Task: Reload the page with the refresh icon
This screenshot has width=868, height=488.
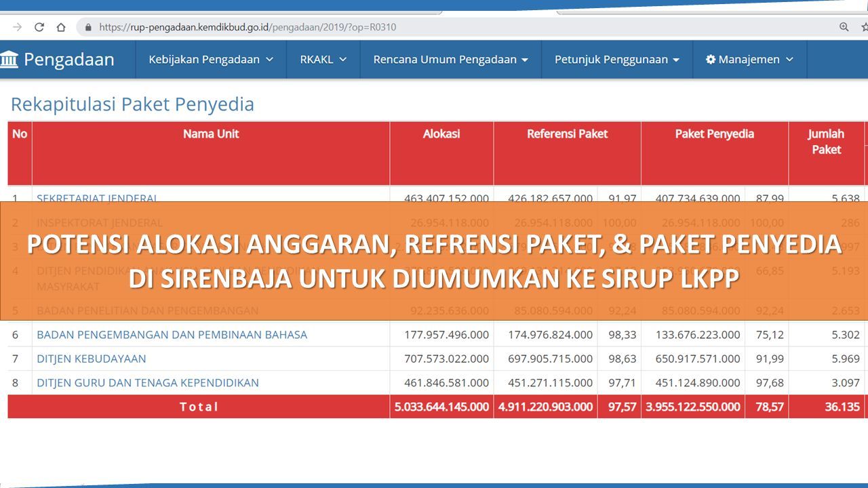Action: pyautogui.click(x=39, y=27)
